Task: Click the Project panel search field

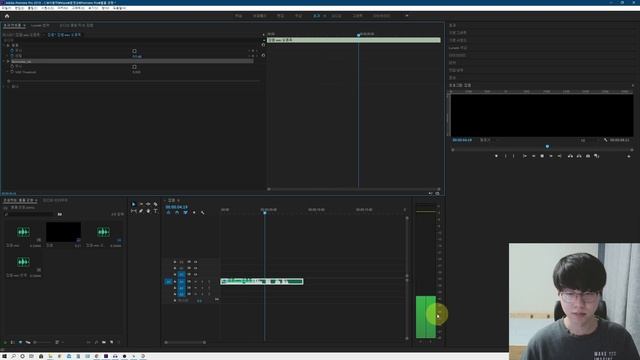Action: tap(29, 214)
